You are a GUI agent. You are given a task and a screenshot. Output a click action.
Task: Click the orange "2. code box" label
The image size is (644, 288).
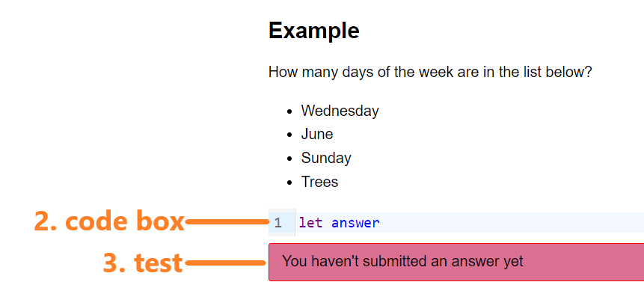pyautogui.click(x=109, y=221)
